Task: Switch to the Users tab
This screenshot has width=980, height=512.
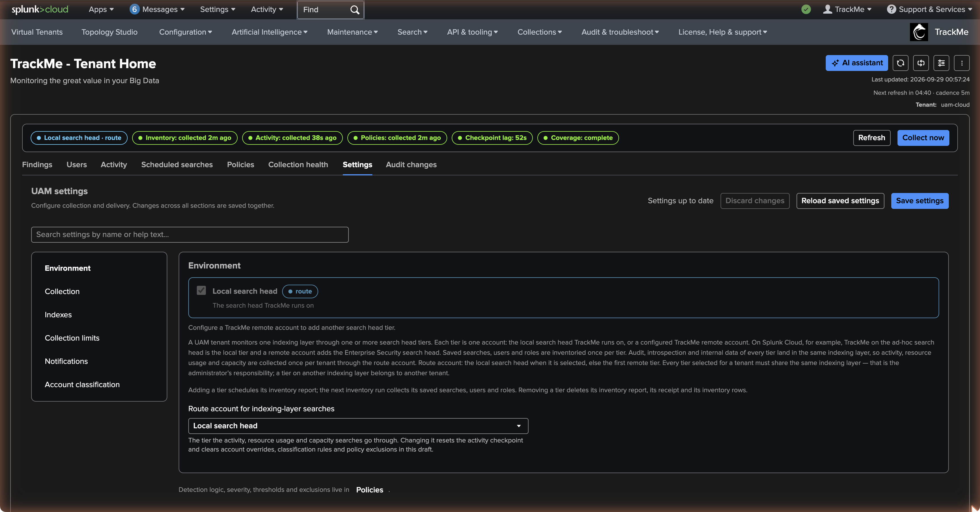Action: click(77, 164)
